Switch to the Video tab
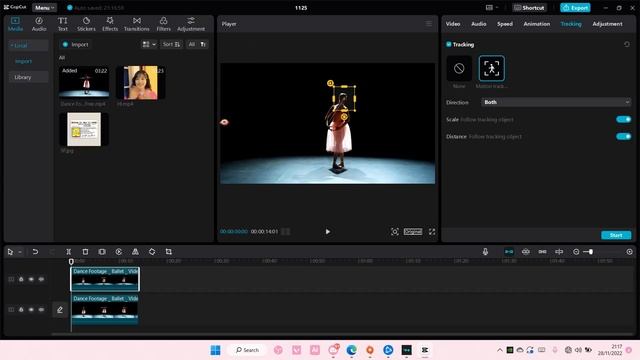The width and height of the screenshot is (640, 360). [453, 24]
